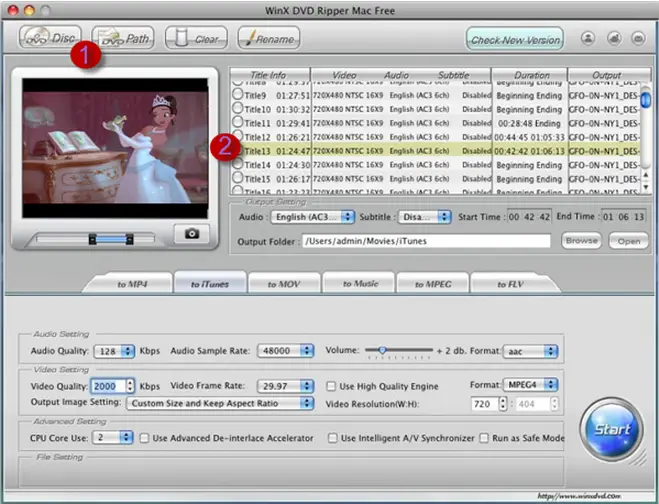Open the Output Image Setting dropdown
Viewport: 659px width, 504px height.
point(220,403)
